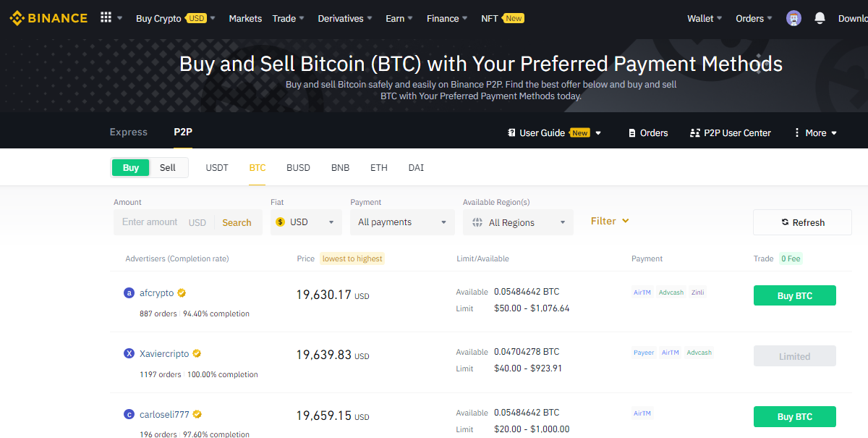Click the price 19,639.83 USD
Screen dimensions: 868x438
click(333, 355)
